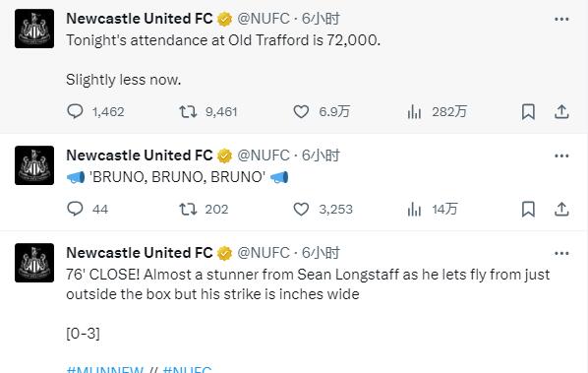Open more options on attendance tweet

(561, 19)
